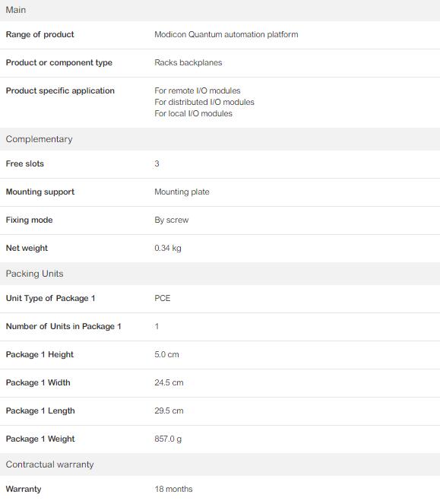Click the Product specific application label
Image resolution: width=440 pixels, height=504 pixels.
[60, 90]
